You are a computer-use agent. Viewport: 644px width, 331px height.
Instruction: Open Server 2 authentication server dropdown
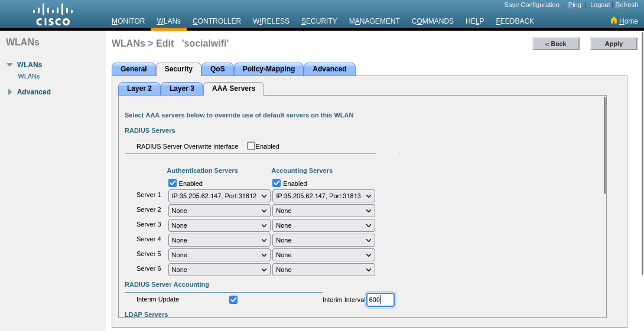[x=219, y=211]
